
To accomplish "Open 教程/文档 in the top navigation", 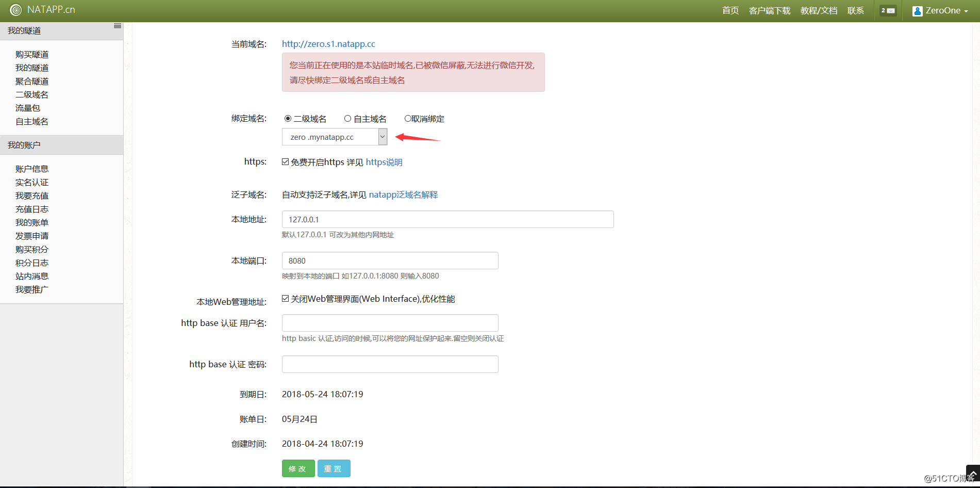I will pos(819,10).
